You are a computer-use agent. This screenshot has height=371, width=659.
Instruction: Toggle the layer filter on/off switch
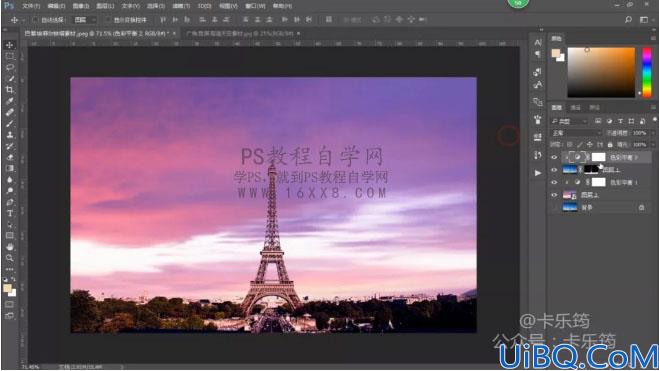click(x=654, y=120)
